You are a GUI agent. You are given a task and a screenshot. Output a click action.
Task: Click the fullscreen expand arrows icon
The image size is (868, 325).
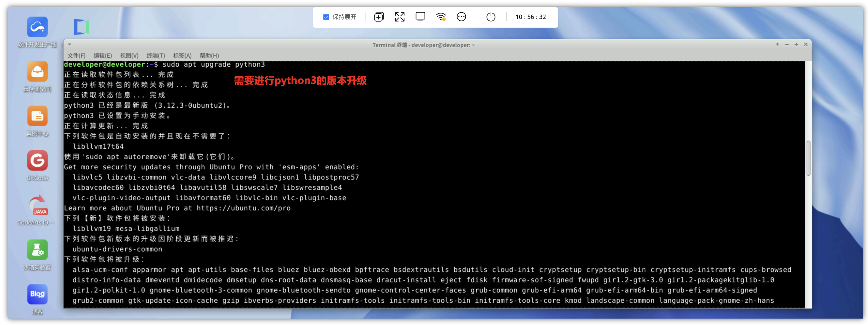pyautogui.click(x=400, y=17)
